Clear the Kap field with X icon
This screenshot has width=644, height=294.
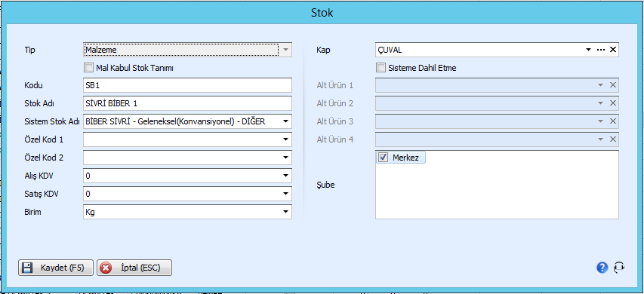tap(612, 50)
